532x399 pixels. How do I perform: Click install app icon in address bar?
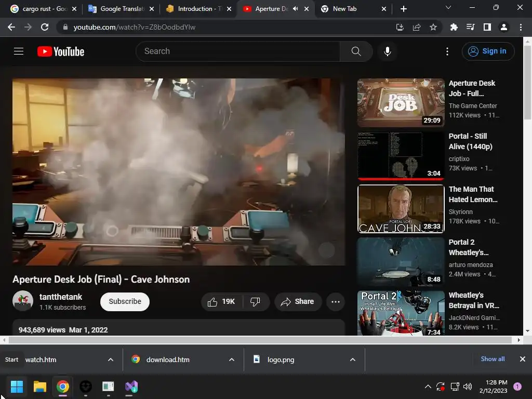click(x=400, y=27)
